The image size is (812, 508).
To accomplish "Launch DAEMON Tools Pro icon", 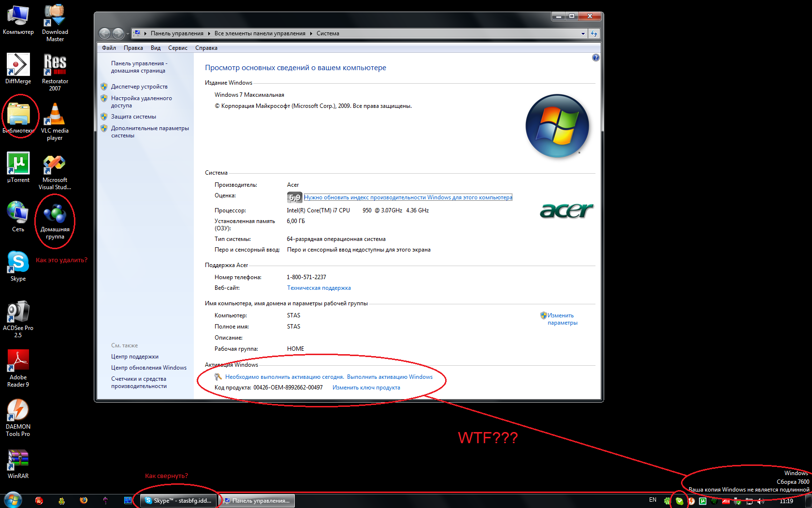I will [x=18, y=411].
